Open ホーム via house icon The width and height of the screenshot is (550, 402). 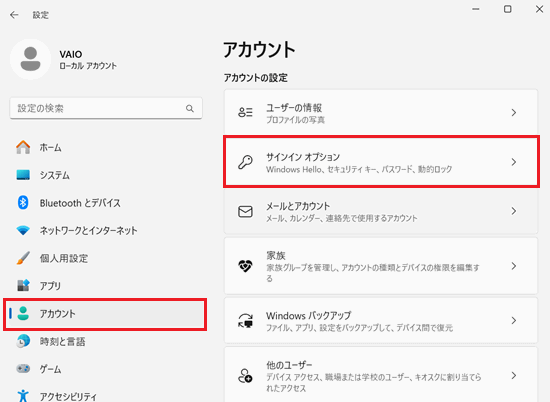(23, 147)
